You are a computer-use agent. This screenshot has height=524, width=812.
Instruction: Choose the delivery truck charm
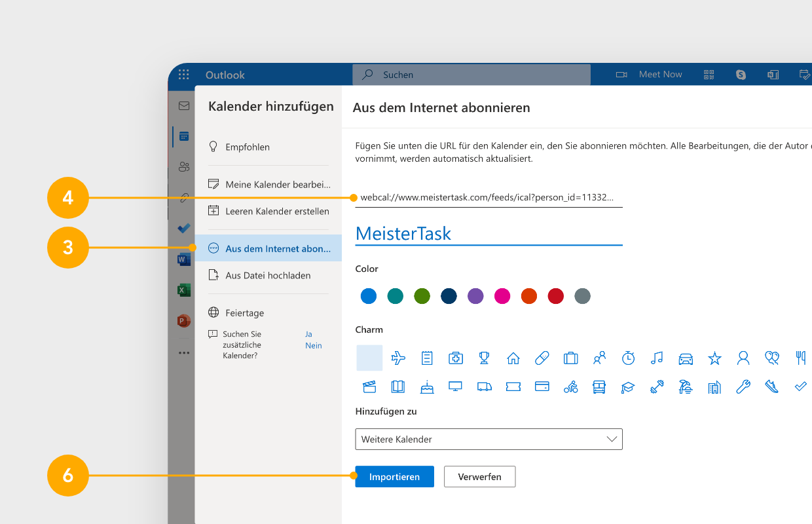pos(485,386)
